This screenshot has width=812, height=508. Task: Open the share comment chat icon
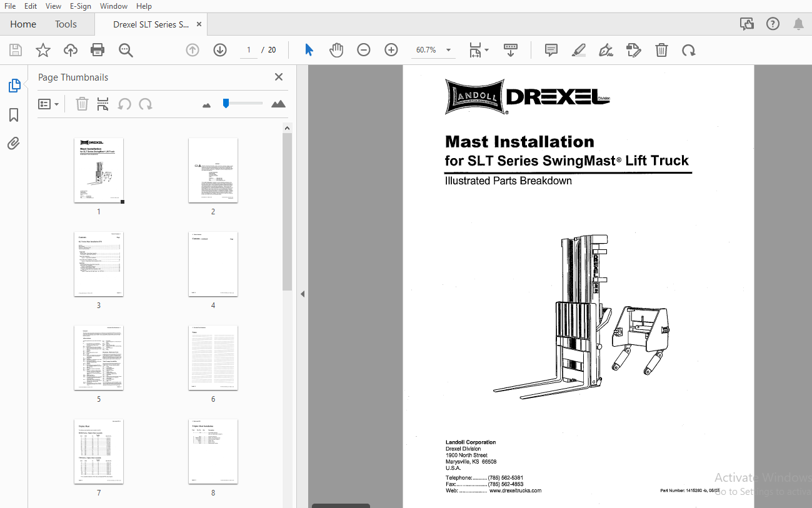click(x=746, y=24)
